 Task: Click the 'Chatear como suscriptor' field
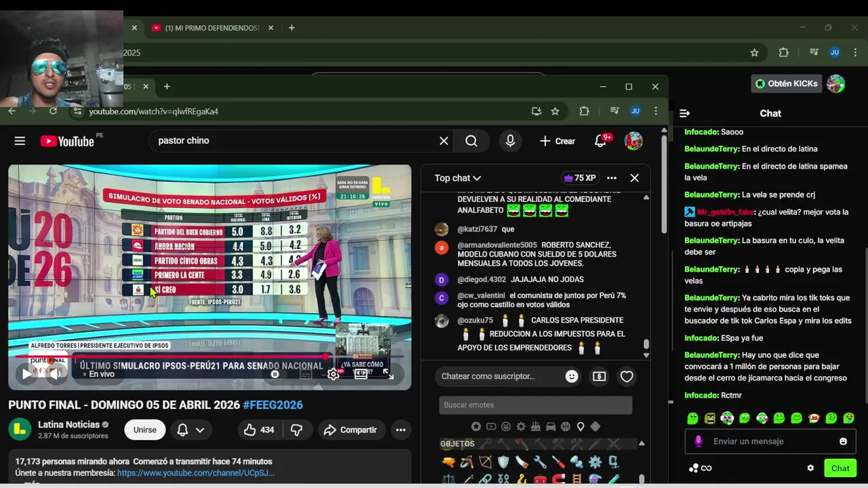[x=498, y=376]
